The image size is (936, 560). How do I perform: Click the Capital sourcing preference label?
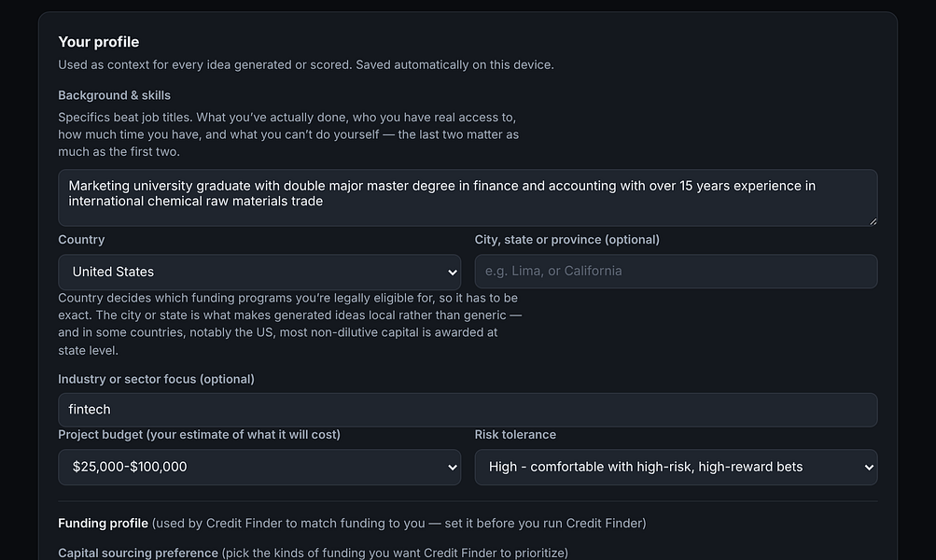coord(138,553)
